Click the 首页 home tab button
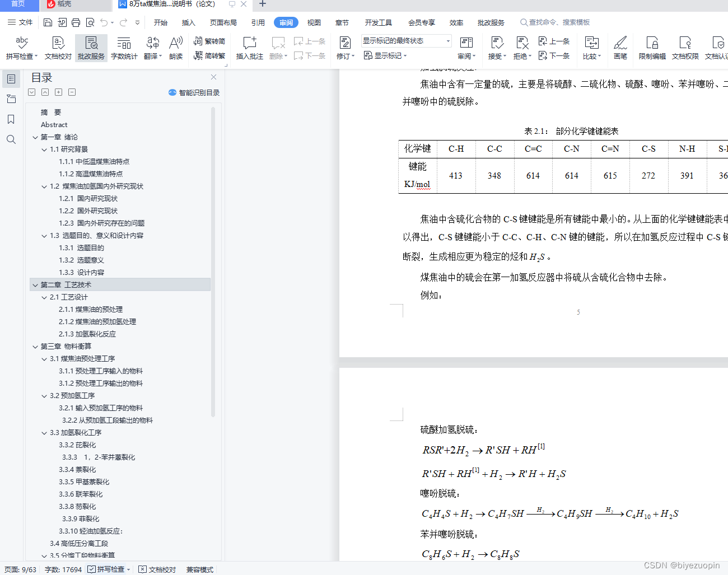Image resolution: width=728 pixels, height=575 pixels. [18, 4]
